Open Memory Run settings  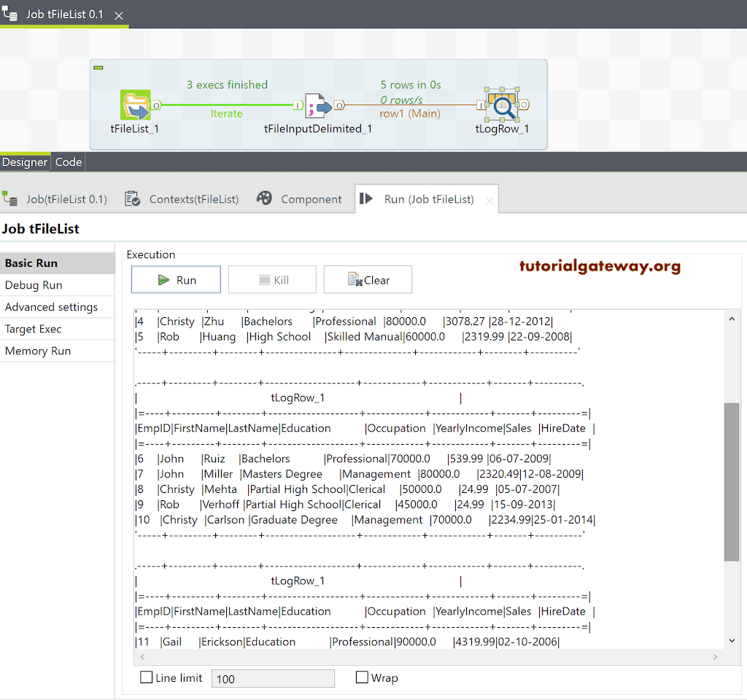37,350
